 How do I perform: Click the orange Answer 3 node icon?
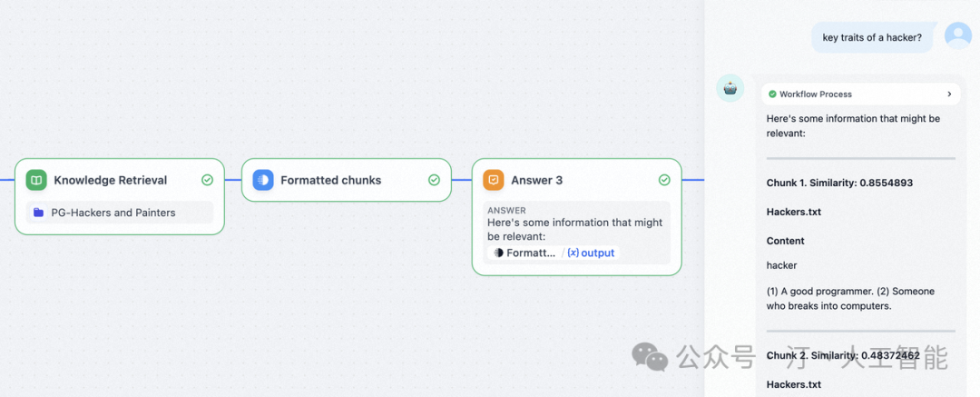point(493,180)
